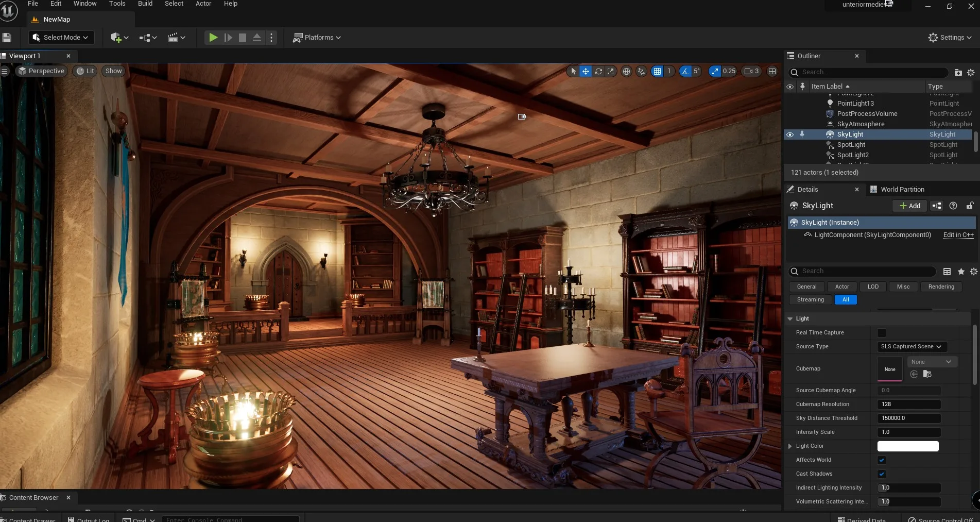Image resolution: width=980 pixels, height=522 pixels.
Task: Open the Outliner settings gear
Action: (x=971, y=73)
